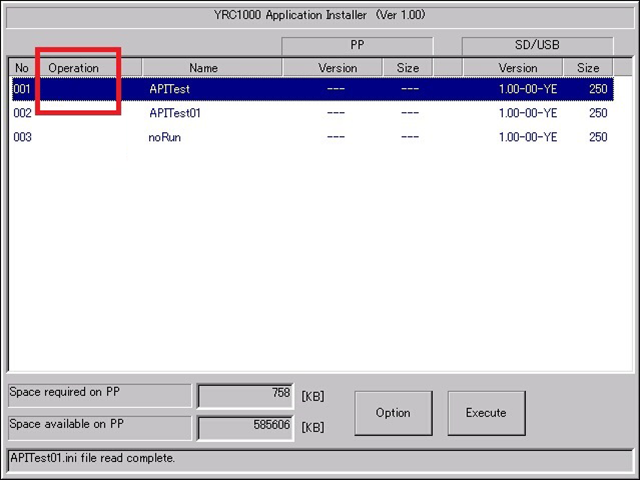Click row number 003
The image size is (640, 480).
tap(22, 137)
